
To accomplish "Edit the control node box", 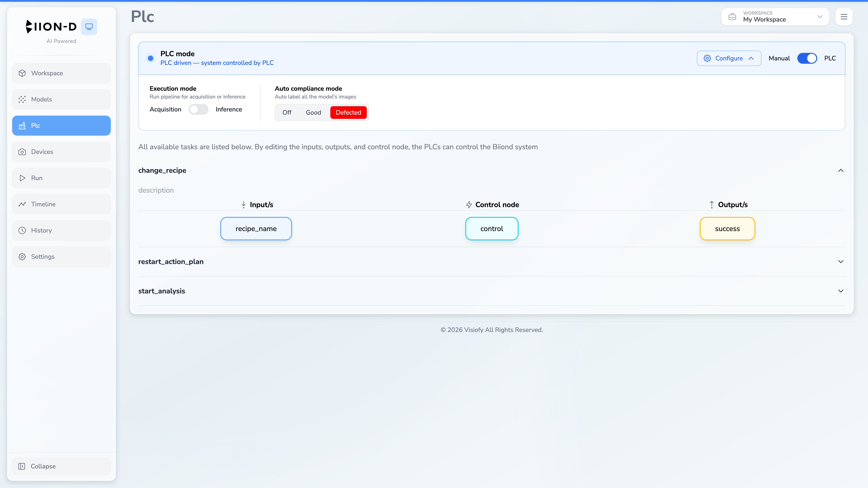I will click(492, 229).
